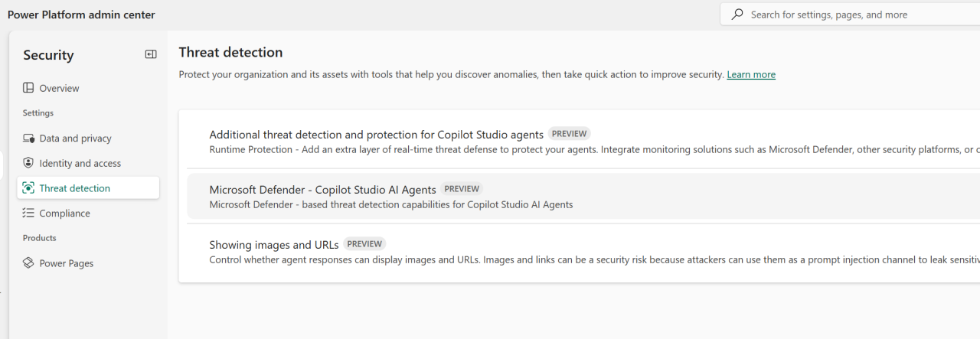
Task: Focus the search for settings field
Action: pyautogui.click(x=850, y=15)
